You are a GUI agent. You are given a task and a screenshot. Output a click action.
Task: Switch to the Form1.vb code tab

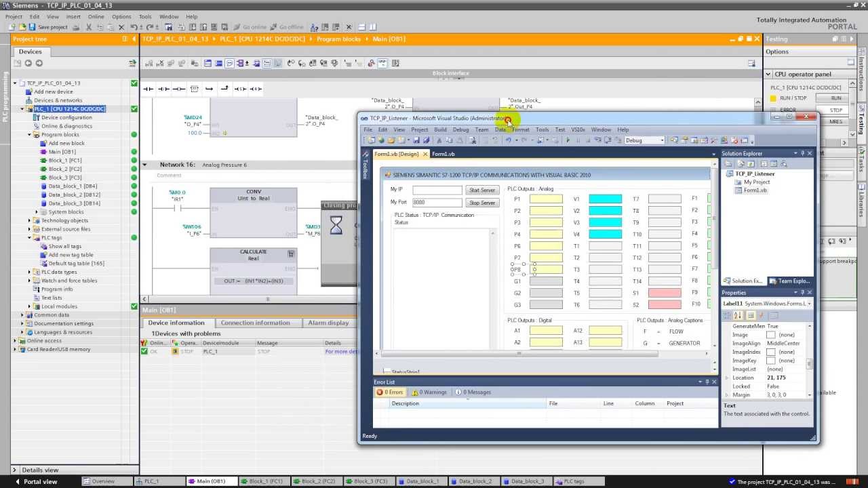(443, 154)
